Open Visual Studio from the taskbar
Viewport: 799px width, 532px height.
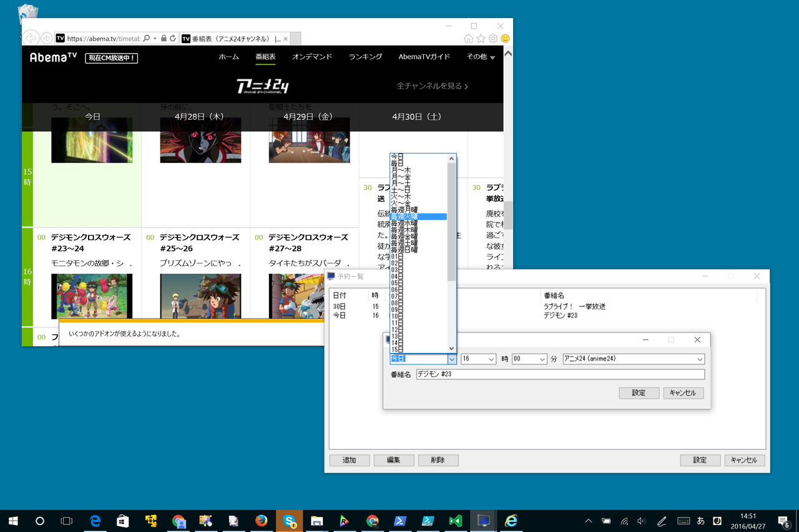pyautogui.click(x=455, y=521)
